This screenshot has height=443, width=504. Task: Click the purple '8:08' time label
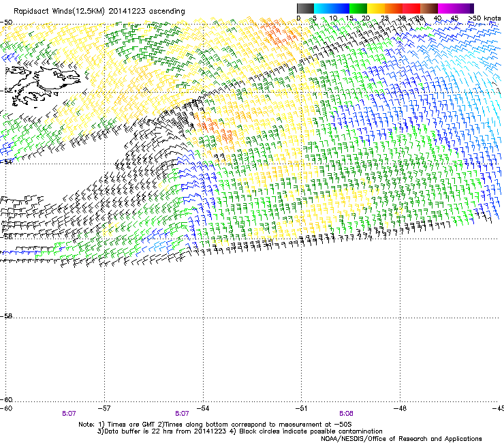[346, 414]
